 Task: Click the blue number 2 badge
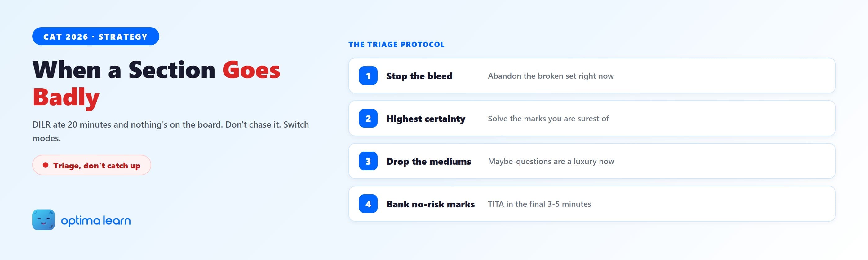368,119
